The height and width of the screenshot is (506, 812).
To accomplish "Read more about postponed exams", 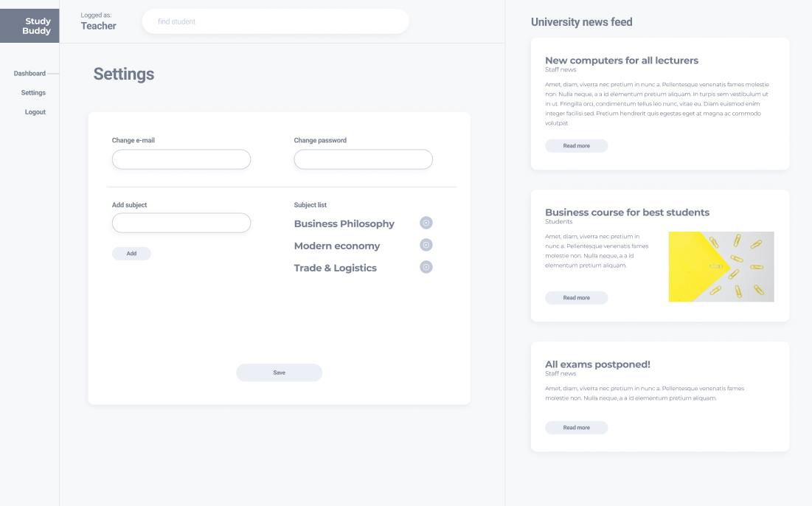I will tap(576, 427).
